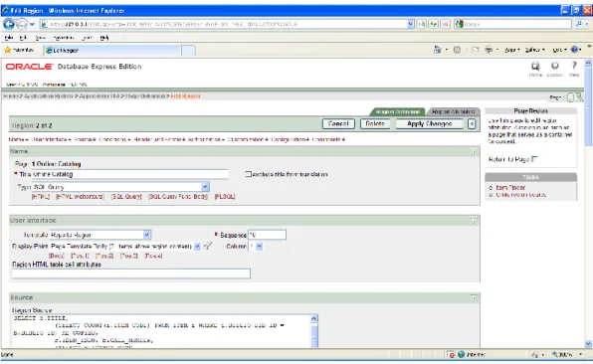Click the browser address bar
This screenshot has width=593, height=364.
[223, 24]
